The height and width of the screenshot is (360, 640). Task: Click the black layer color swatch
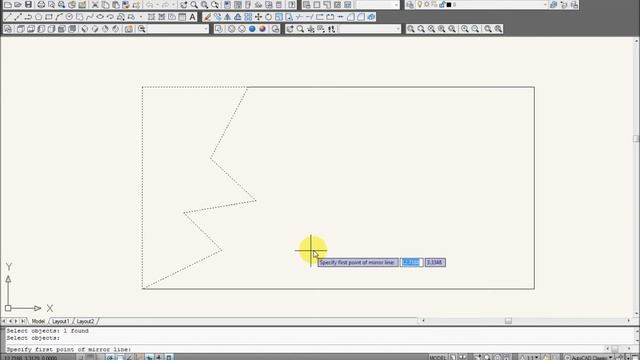449,5
